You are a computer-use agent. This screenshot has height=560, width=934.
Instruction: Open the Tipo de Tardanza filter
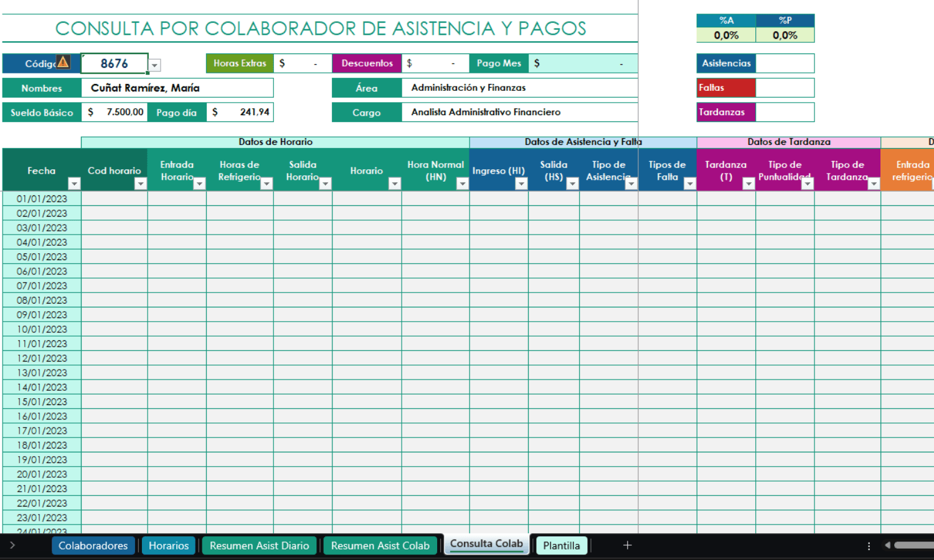coord(874,184)
